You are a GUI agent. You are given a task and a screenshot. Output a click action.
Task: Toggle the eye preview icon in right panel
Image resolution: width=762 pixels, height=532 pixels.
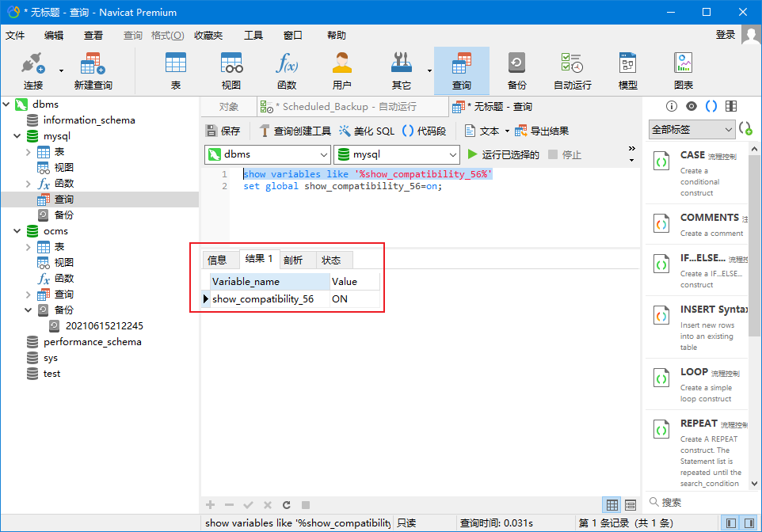(x=692, y=106)
